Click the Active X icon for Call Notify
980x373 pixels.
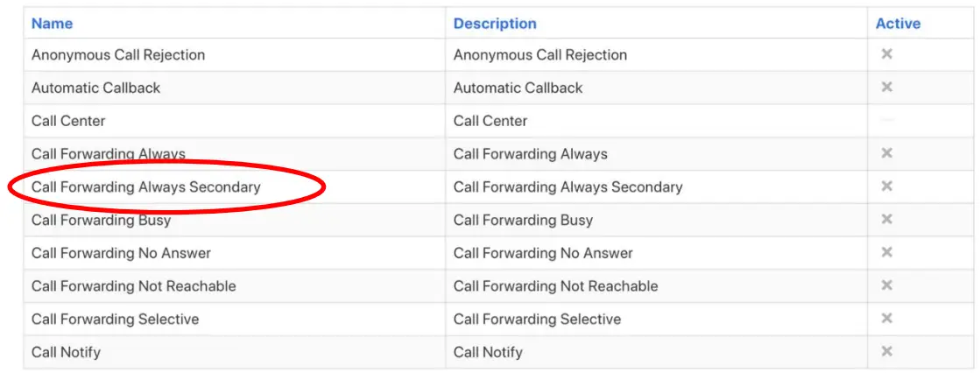click(x=886, y=352)
